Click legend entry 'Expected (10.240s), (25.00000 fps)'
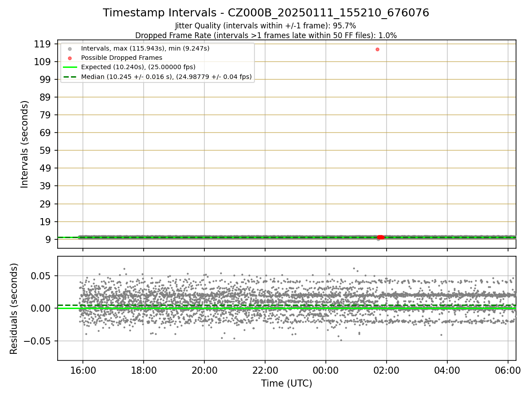Screen dimensions: 532x399 point(138,67)
